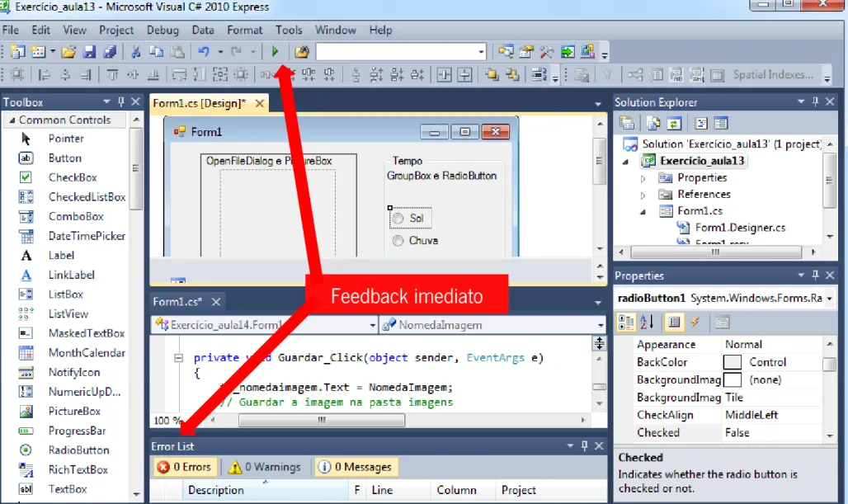Select the DateTimePicker control in Toolbox
The width and height of the screenshot is (848, 504).
(x=87, y=236)
